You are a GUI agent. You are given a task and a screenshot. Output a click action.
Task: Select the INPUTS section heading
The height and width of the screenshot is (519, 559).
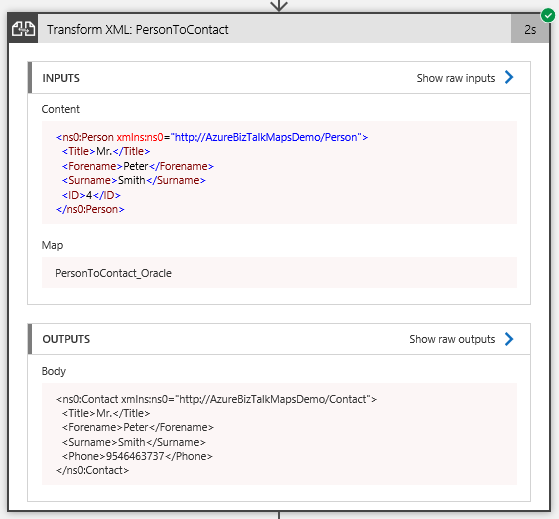(x=61, y=78)
